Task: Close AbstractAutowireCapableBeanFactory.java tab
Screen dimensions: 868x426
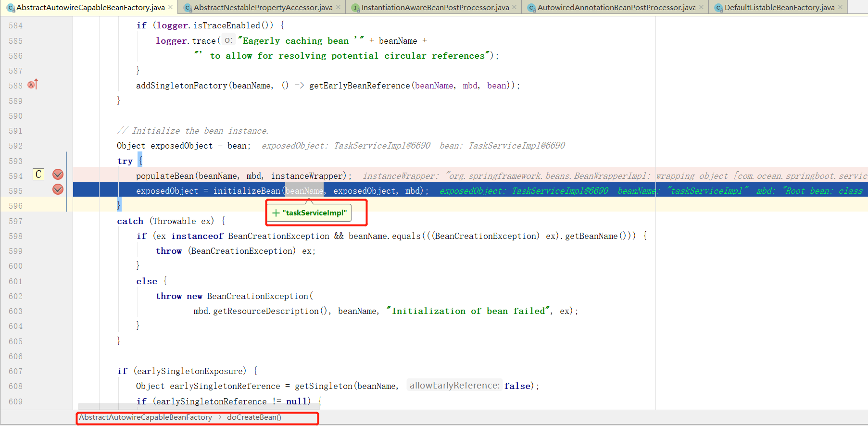Action: coord(170,7)
